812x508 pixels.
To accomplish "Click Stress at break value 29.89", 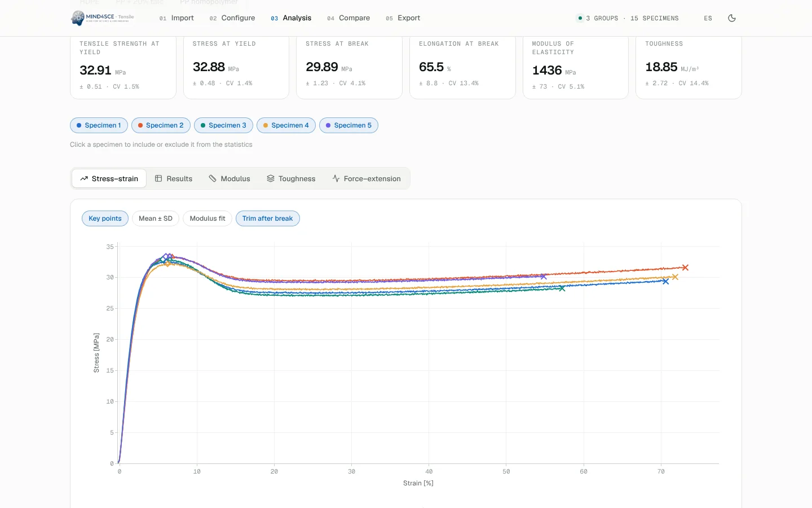I will (x=322, y=67).
